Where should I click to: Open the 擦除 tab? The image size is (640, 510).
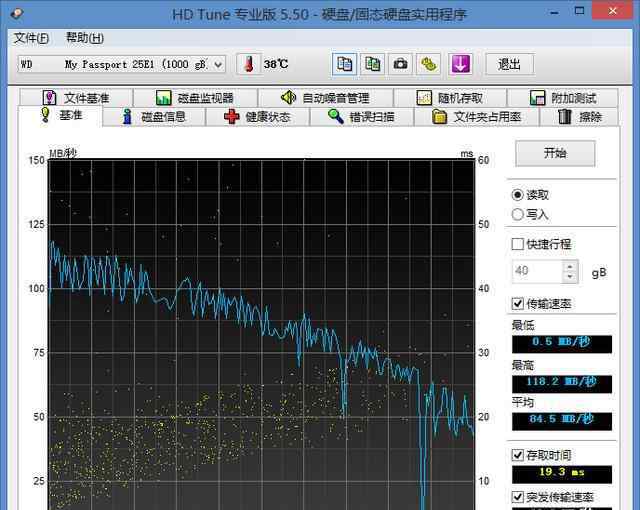tap(579, 117)
